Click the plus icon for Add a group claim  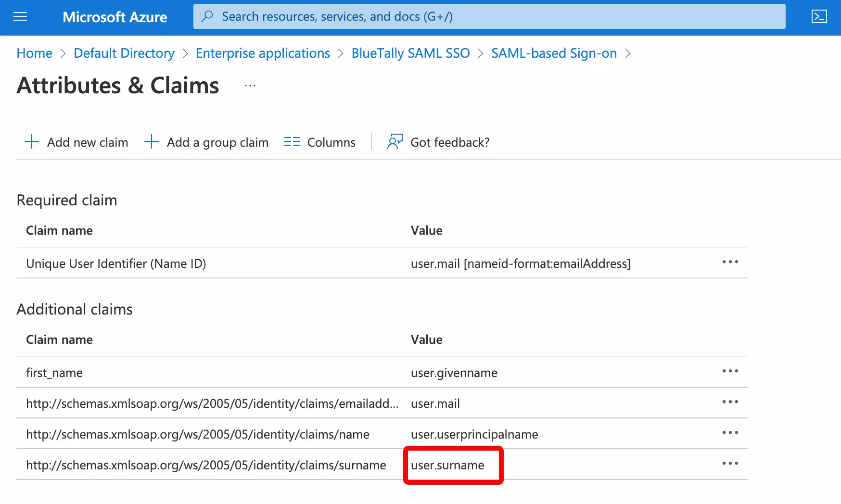(152, 142)
